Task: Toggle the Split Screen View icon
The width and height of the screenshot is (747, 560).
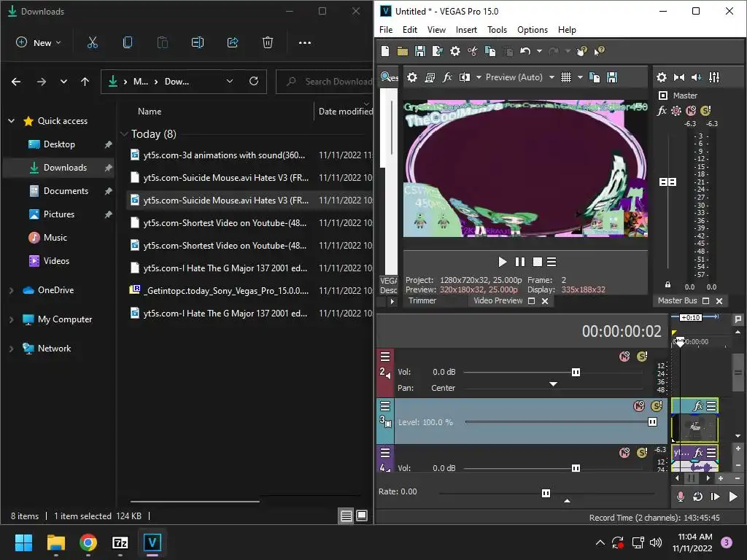Action: [x=465, y=77]
